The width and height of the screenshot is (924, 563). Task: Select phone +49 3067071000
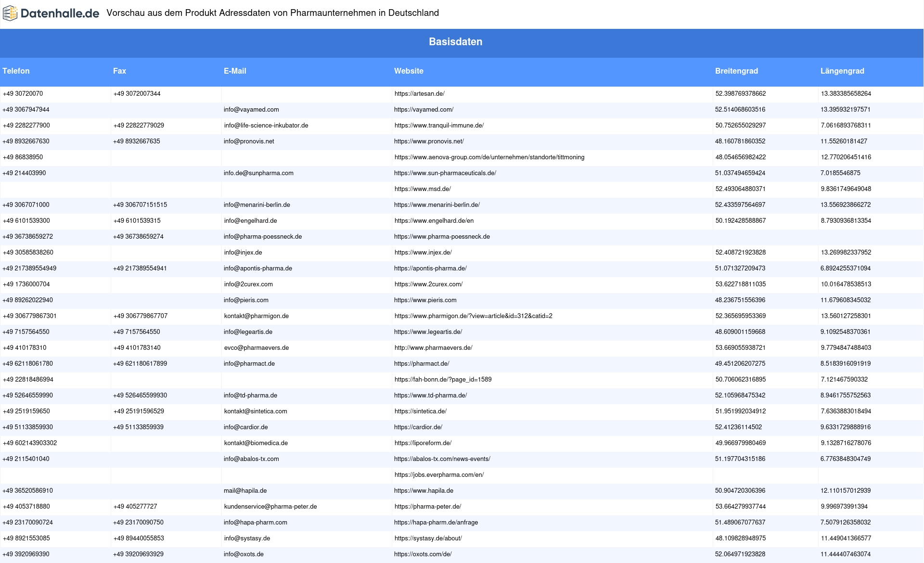pyautogui.click(x=26, y=205)
